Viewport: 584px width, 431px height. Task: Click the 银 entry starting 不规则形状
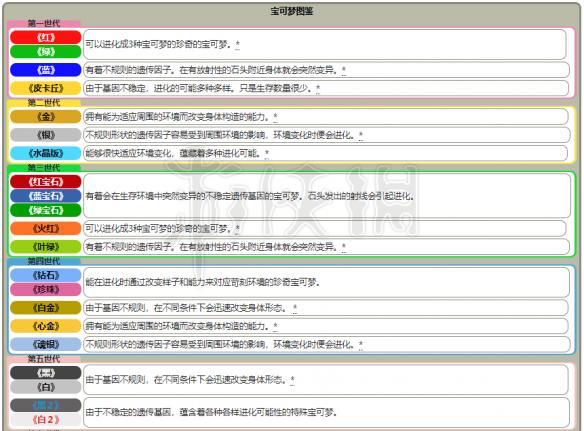click(220, 135)
